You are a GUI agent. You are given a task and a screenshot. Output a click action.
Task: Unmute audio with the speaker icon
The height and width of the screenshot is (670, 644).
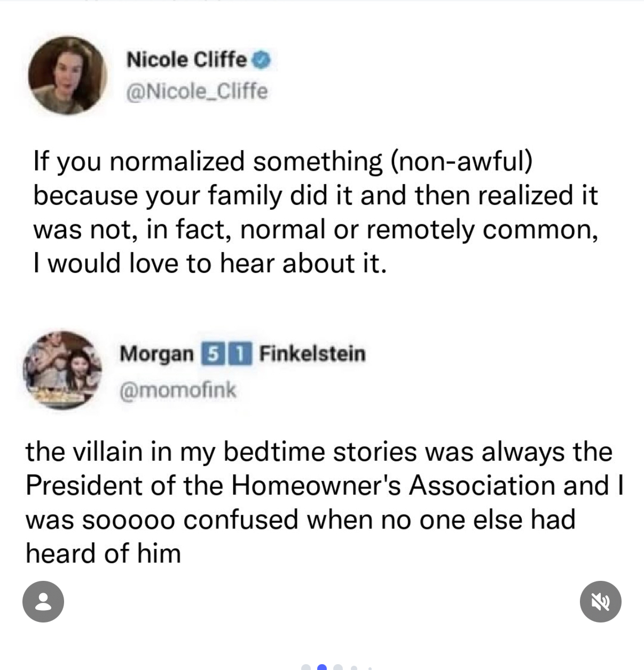[600, 602]
